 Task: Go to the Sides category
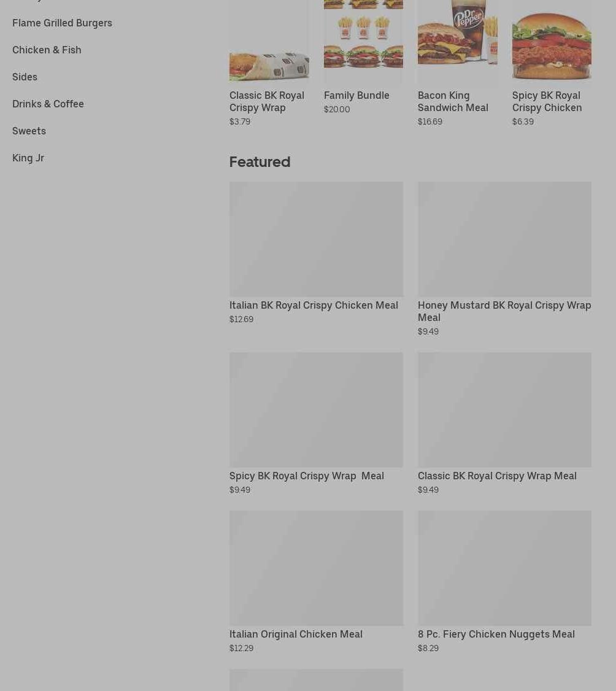(x=25, y=77)
